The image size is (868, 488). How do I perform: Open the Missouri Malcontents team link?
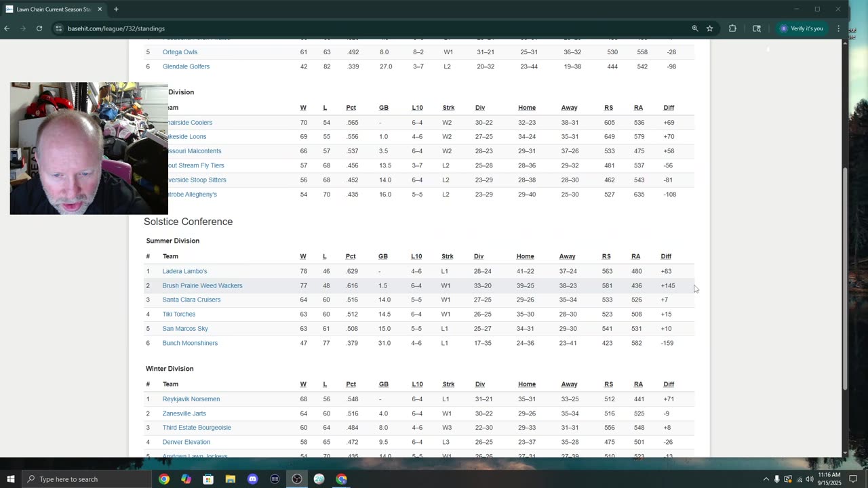pos(195,151)
